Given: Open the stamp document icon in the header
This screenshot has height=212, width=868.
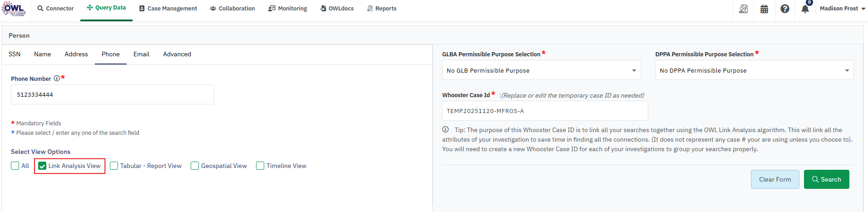Looking at the screenshot, I should coord(743,9).
